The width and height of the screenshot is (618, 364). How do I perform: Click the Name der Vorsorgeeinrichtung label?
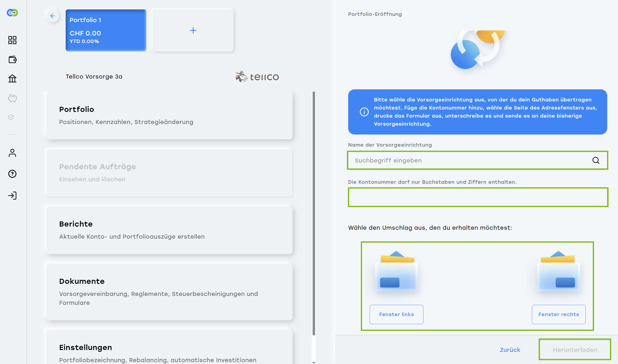pos(390,145)
